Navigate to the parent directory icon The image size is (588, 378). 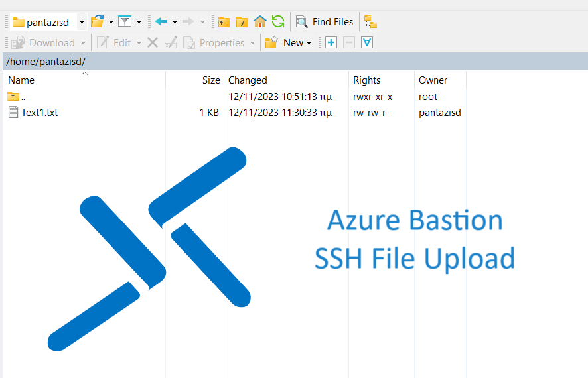click(x=224, y=22)
